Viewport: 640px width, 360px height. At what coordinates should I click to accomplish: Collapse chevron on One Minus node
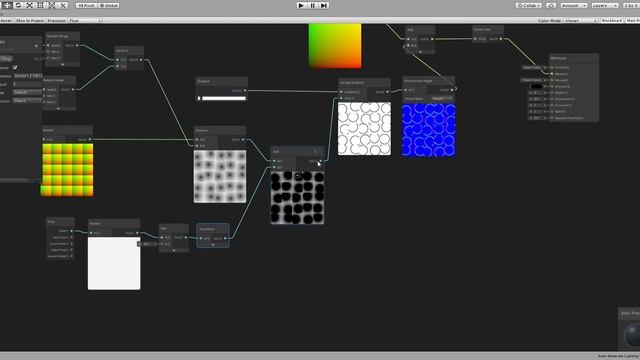pos(213,245)
